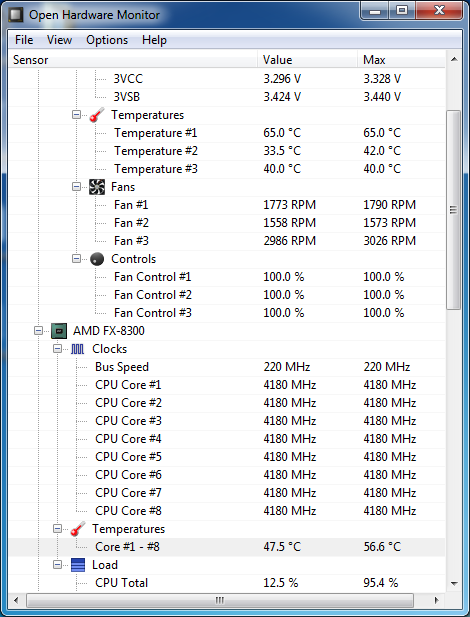
Task: Click the black knob icon beside Controls
Action: pos(97,259)
